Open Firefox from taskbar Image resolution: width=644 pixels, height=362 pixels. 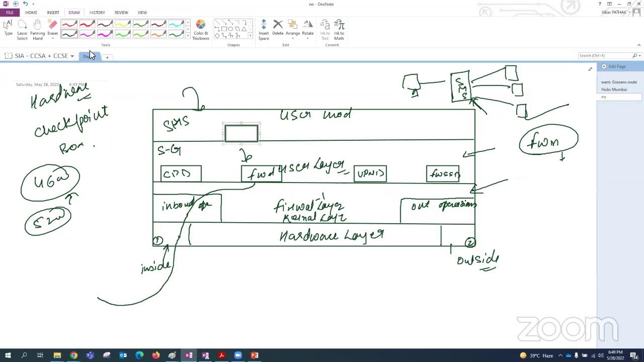pos(156,355)
